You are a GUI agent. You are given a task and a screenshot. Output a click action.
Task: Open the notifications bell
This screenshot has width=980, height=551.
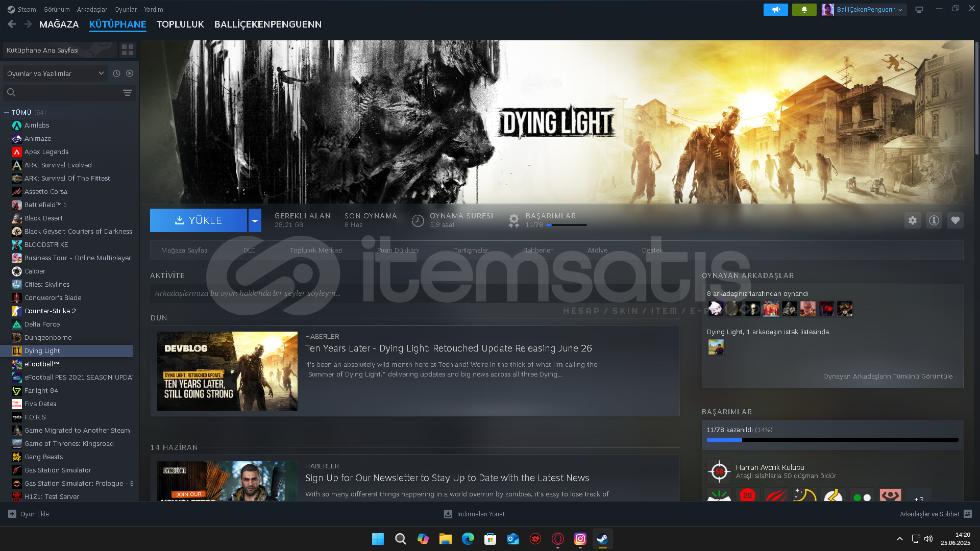point(804,10)
